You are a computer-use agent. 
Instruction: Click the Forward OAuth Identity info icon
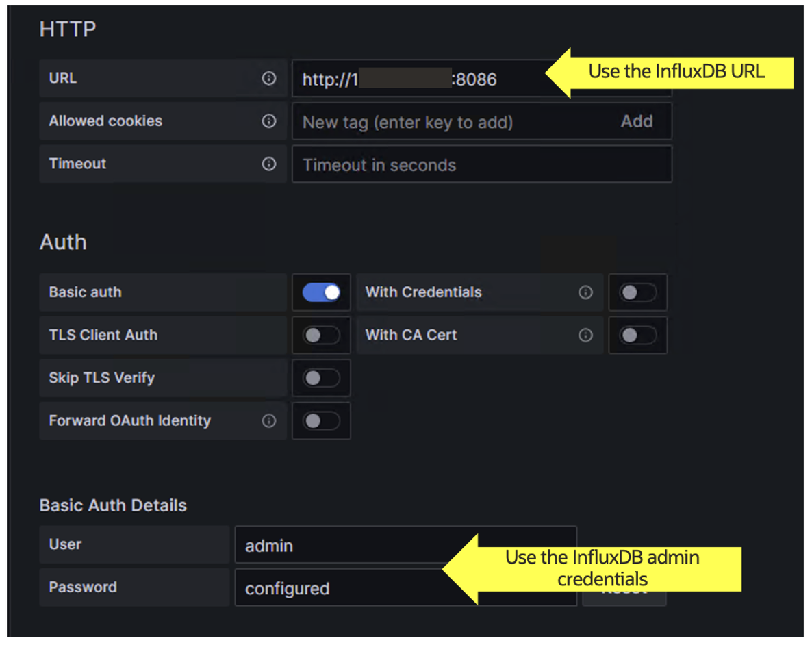[269, 420]
